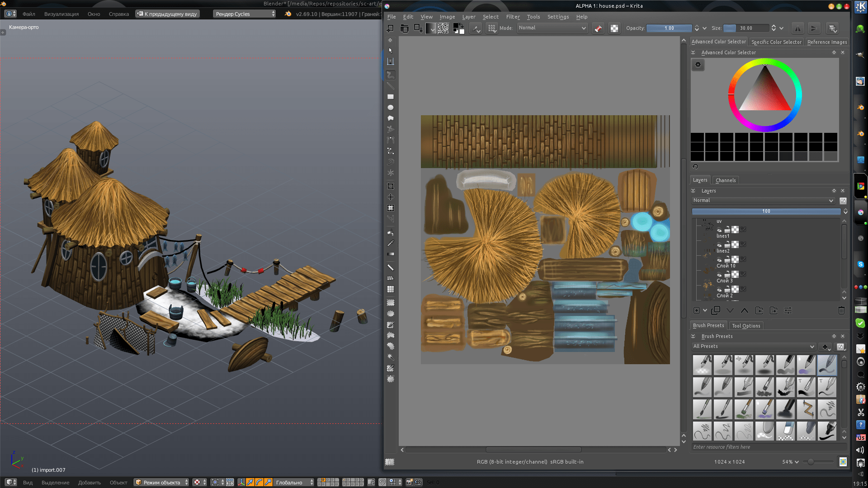Select the Freehand Brush tool in Krita

(391, 75)
